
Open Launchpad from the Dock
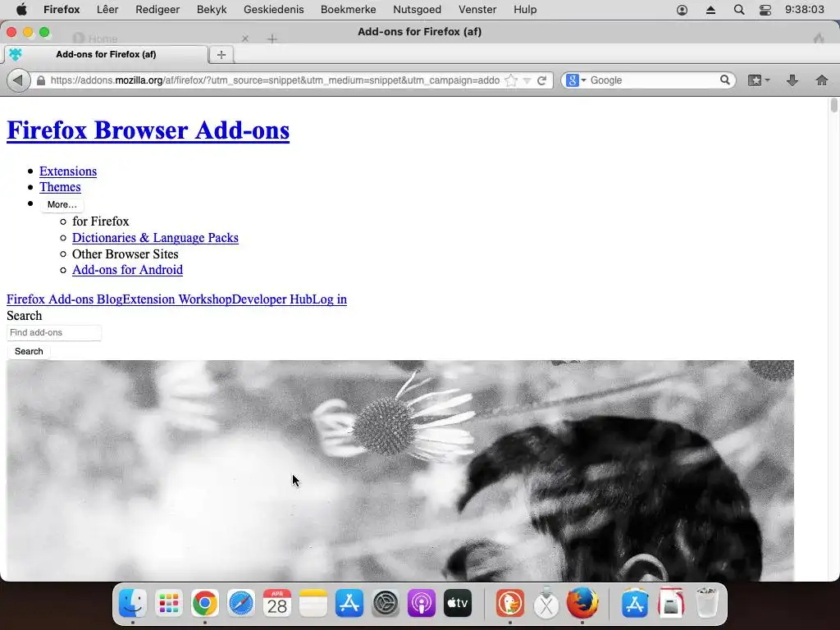169,604
